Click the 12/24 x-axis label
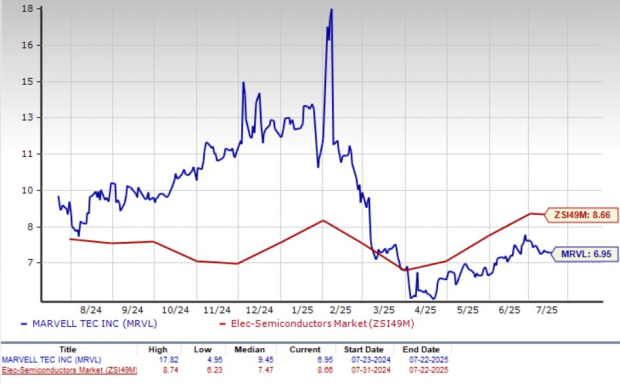Viewport: 620px width, 384px height. pyautogui.click(x=259, y=310)
